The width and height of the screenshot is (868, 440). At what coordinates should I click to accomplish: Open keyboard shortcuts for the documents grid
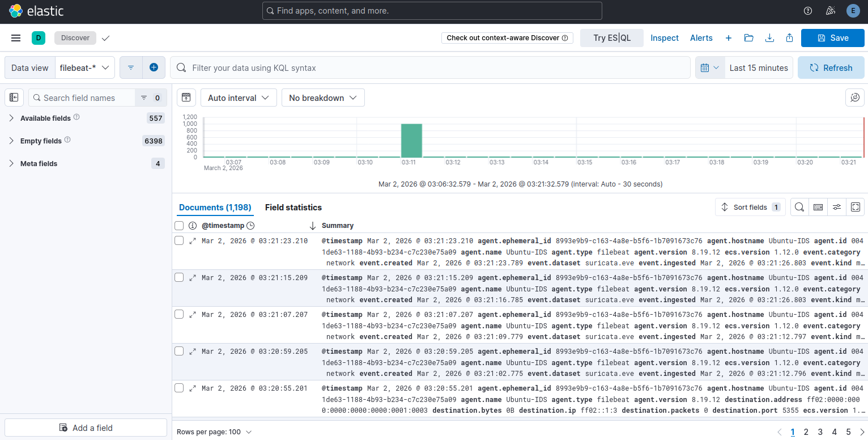pos(818,207)
